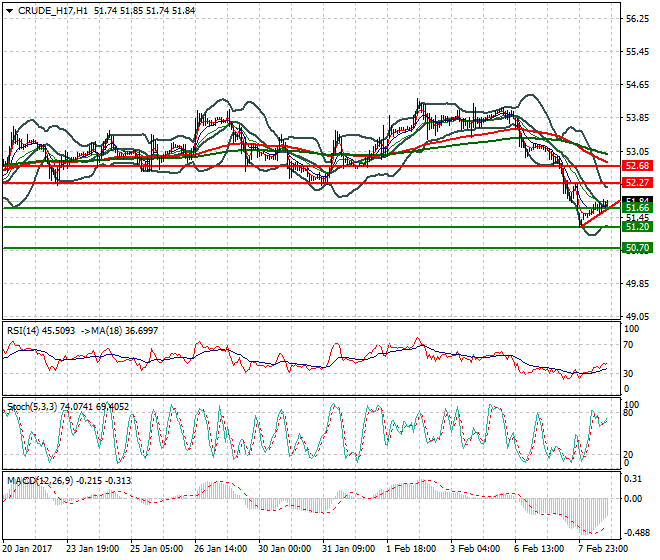Click the black 51.84 current price label

tap(637, 200)
